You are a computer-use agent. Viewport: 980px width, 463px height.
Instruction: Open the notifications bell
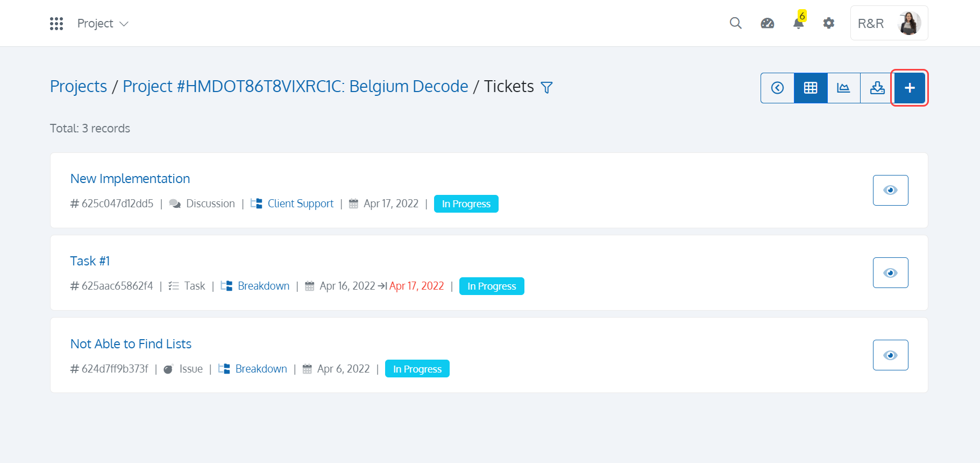coord(799,23)
